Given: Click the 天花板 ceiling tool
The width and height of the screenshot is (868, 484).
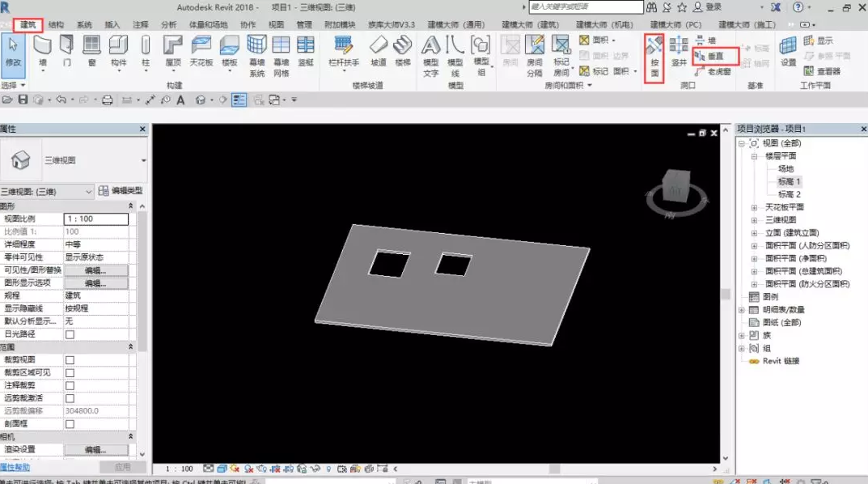Looking at the screenshot, I should tap(200, 50).
